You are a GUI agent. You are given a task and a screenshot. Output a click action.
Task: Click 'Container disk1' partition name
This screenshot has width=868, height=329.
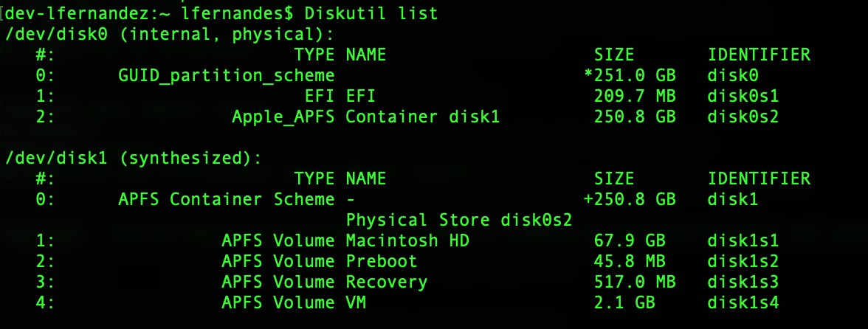[422, 116]
